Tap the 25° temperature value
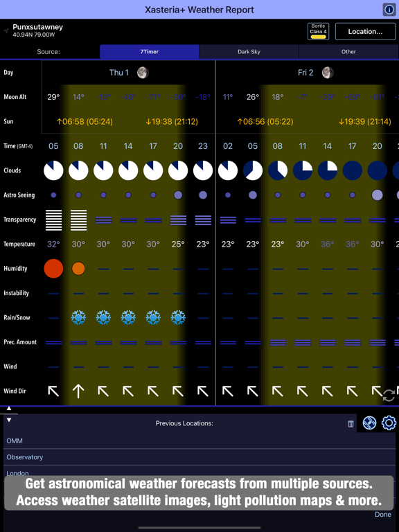399x532 pixels. pos(178,244)
